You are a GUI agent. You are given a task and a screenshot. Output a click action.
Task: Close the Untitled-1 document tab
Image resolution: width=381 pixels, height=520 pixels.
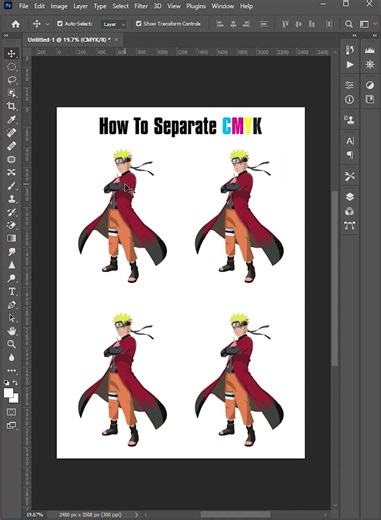click(x=116, y=40)
